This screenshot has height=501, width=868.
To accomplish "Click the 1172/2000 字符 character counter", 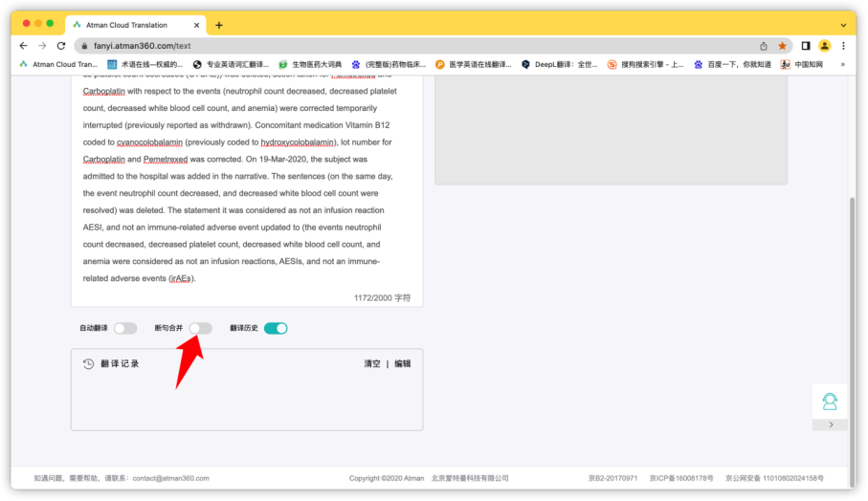I will (x=383, y=298).
